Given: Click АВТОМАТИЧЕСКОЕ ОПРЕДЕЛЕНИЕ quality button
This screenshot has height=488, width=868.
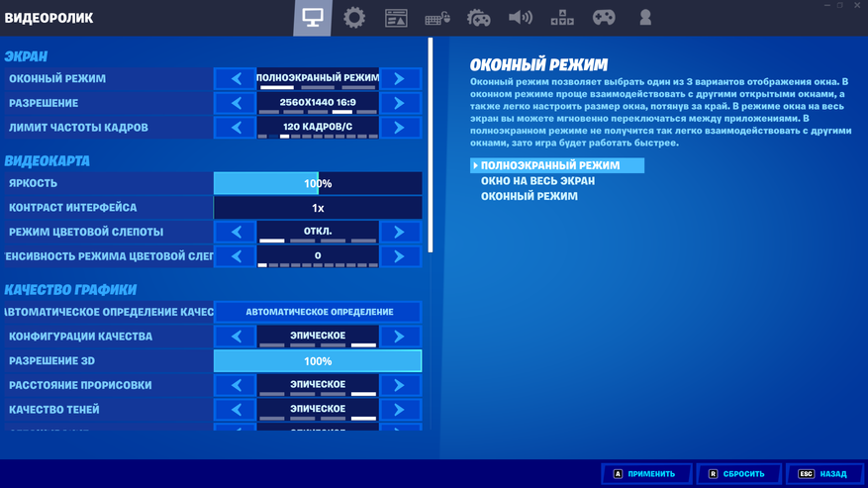Looking at the screenshot, I should point(318,312).
